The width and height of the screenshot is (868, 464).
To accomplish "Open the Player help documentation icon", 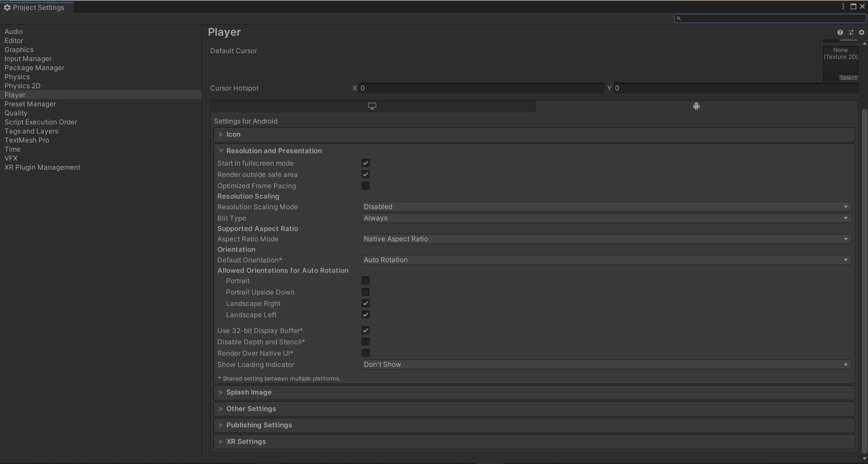I will click(x=840, y=33).
